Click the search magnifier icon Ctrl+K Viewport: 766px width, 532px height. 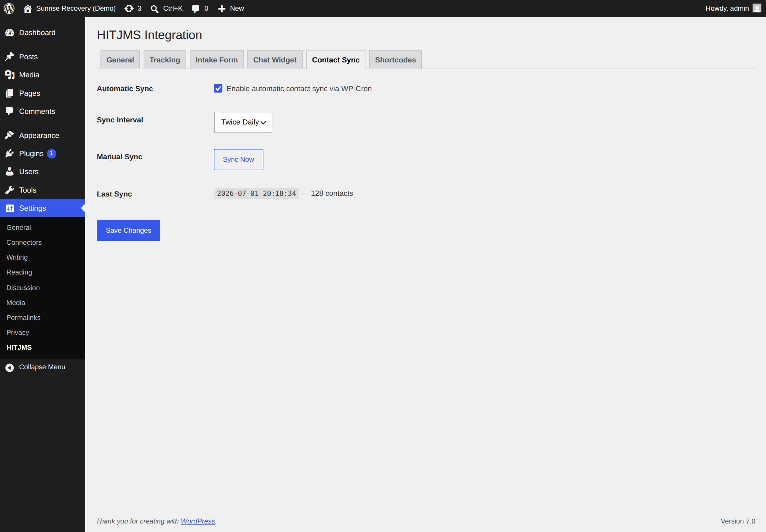[x=154, y=9]
